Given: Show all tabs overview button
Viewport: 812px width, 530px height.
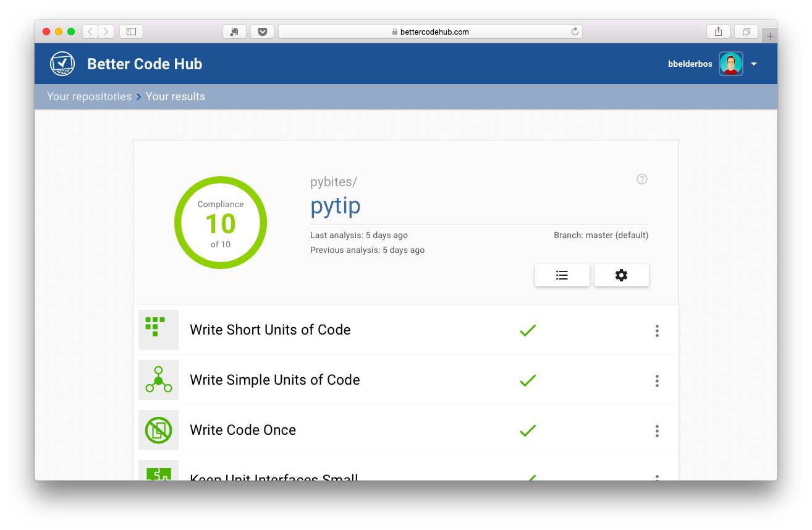Looking at the screenshot, I should click(x=746, y=32).
